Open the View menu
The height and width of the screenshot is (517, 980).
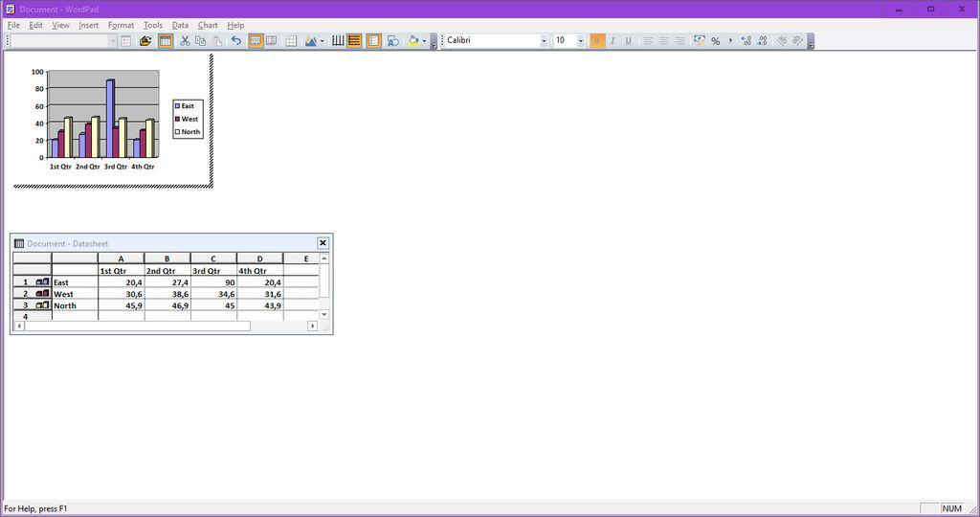tap(60, 25)
